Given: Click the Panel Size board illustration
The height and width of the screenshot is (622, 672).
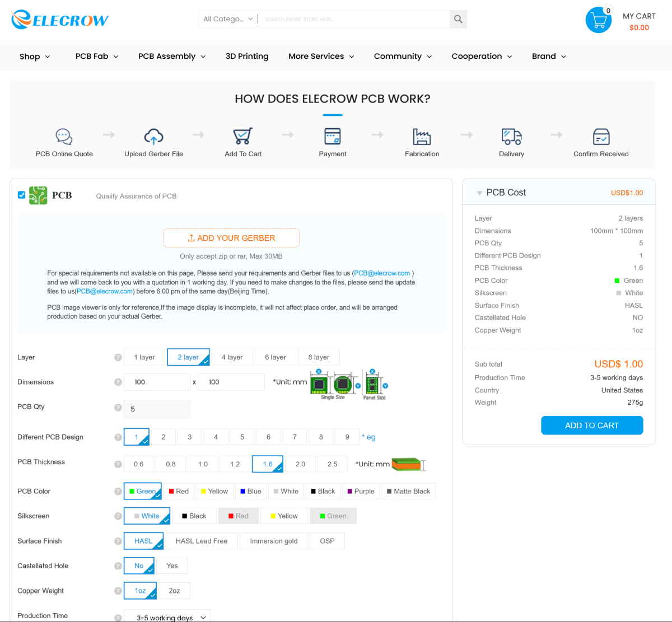Looking at the screenshot, I should 375,384.
